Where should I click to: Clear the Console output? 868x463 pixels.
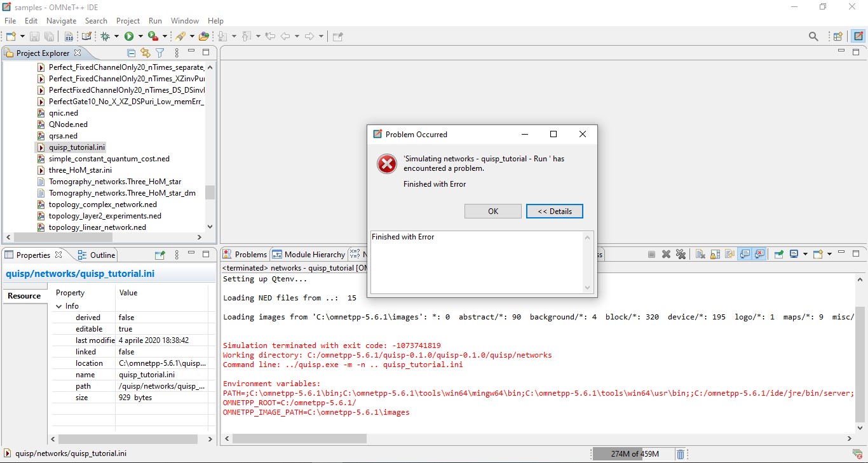click(x=700, y=254)
